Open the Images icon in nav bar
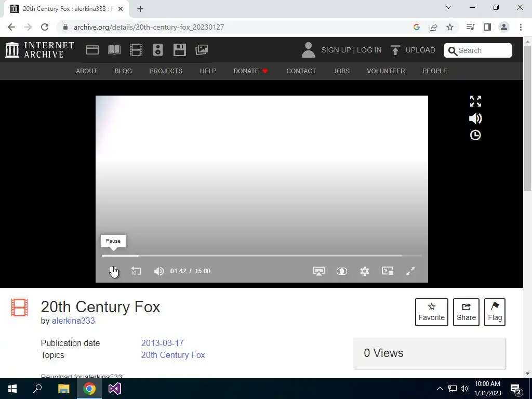 [x=202, y=50]
